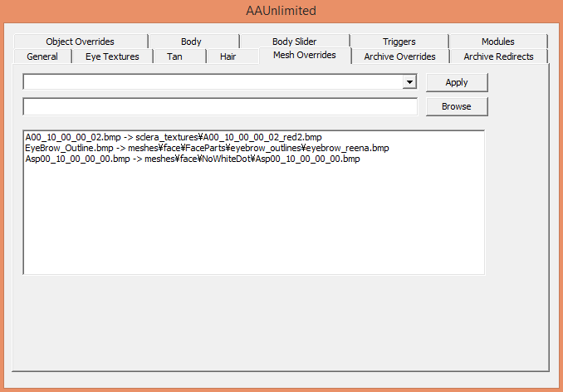Screen dimensions: 563x392
Task: Switch to the Body tab
Action: pos(193,42)
